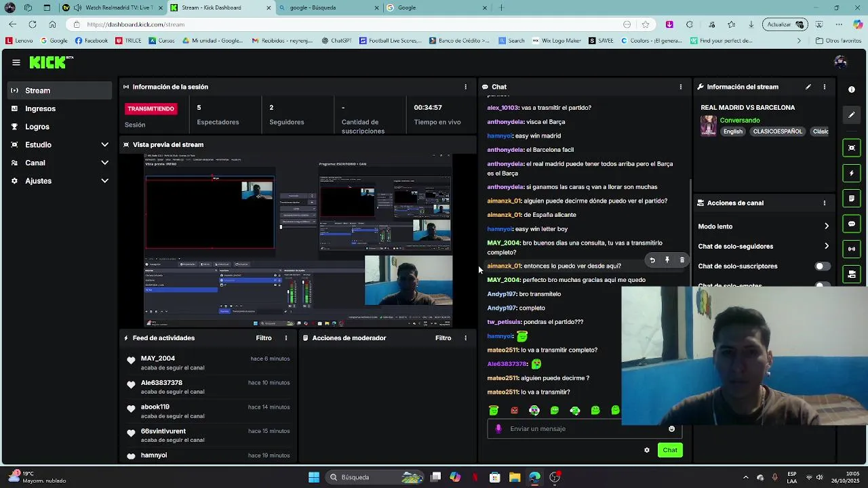Image resolution: width=868 pixels, height=488 pixels.
Task: Open the emoji picker in message box
Action: point(672,428)
